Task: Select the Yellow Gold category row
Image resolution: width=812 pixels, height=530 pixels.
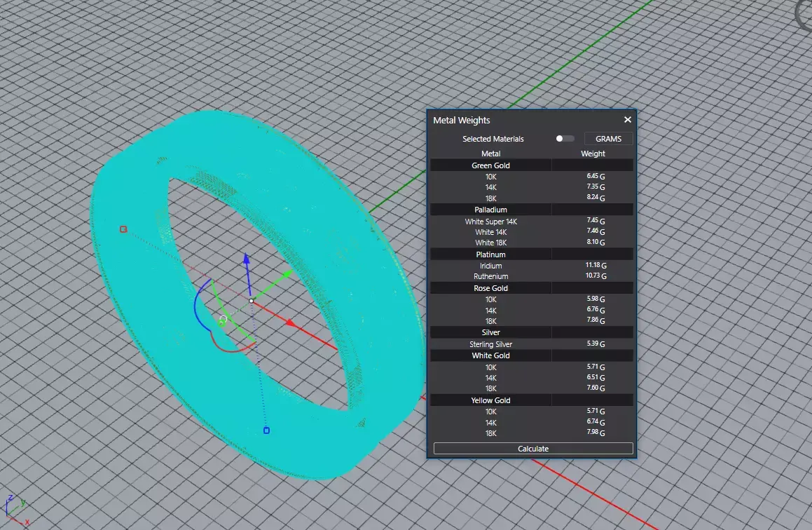Action: click(531, 400)
